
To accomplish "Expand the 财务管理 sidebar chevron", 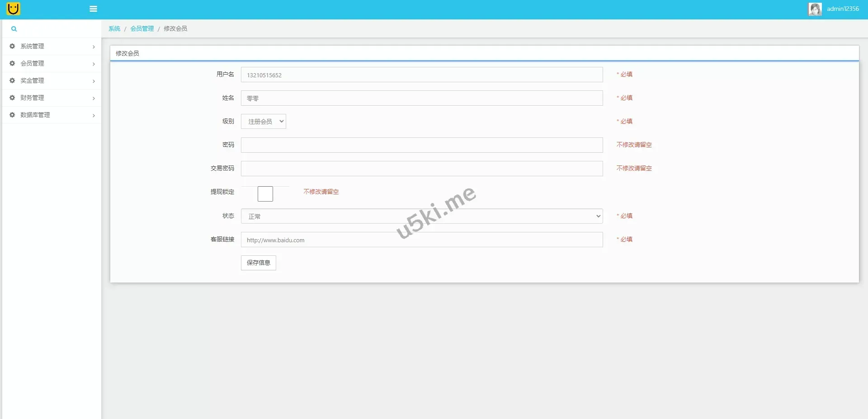I will tap(94, 98).
